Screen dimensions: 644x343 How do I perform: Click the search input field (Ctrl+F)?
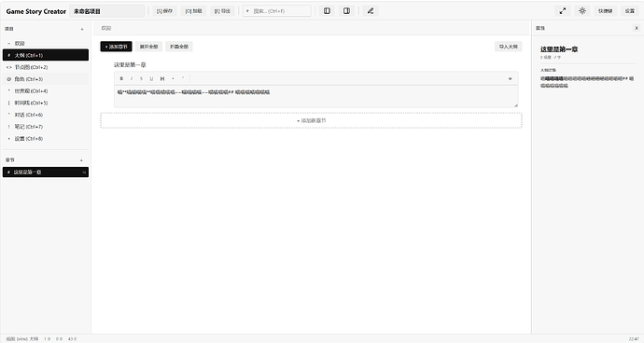coord(277,11)
